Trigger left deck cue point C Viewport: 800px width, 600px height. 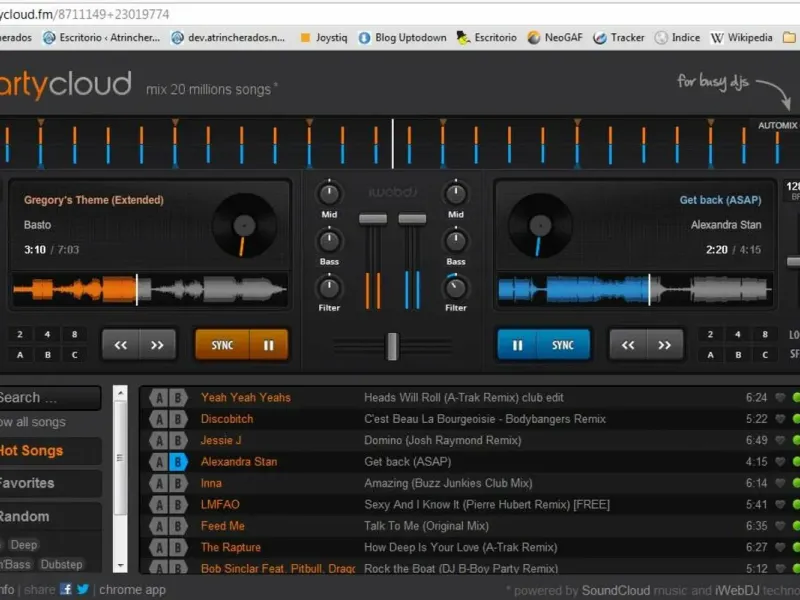pos(74,355)
